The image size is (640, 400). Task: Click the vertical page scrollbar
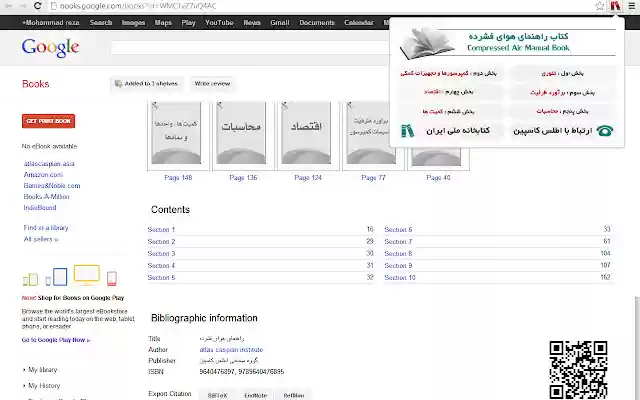[x=637, y=348]
